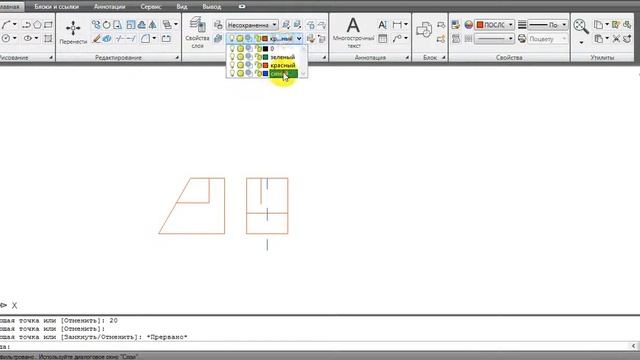Click the Многострочный текст tool
Screen dimensions: 640x360
point(353,33)
